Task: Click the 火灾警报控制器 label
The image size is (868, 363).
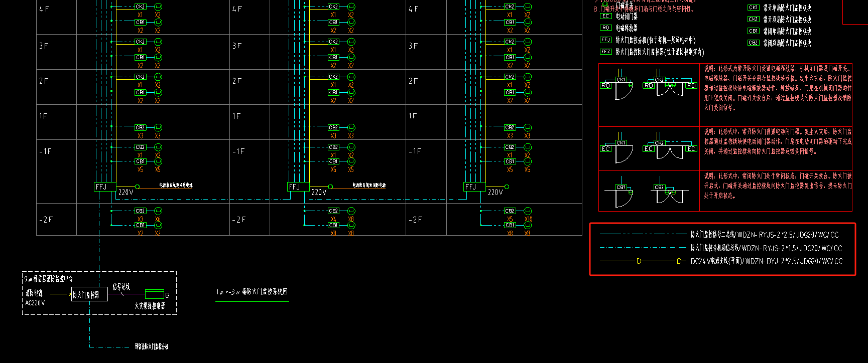Action: (150, 305)
